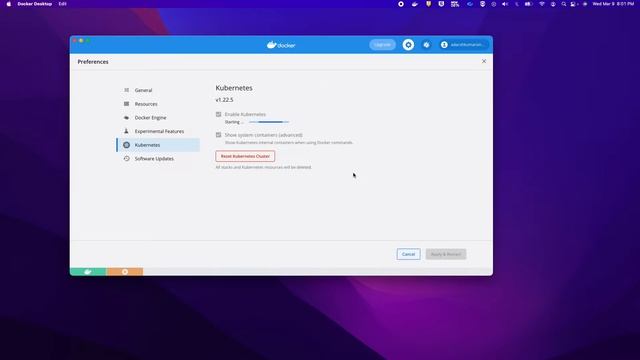Open the Software Updates section
The width and height of the screenshot is (640, 360).
[158, 159]
